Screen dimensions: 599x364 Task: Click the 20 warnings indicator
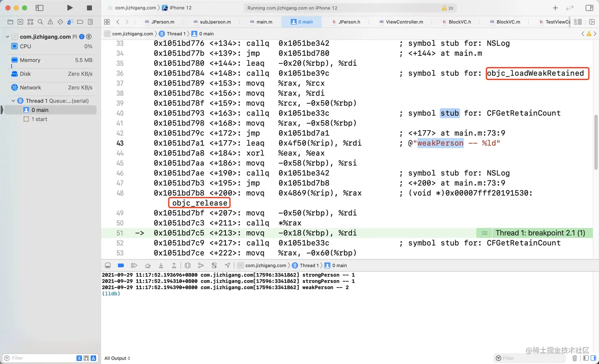(447, 8)
